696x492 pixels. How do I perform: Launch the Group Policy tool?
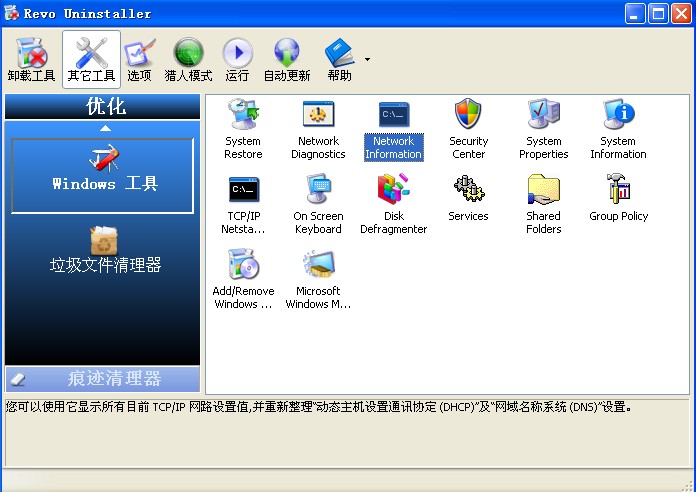click(618, 198)
